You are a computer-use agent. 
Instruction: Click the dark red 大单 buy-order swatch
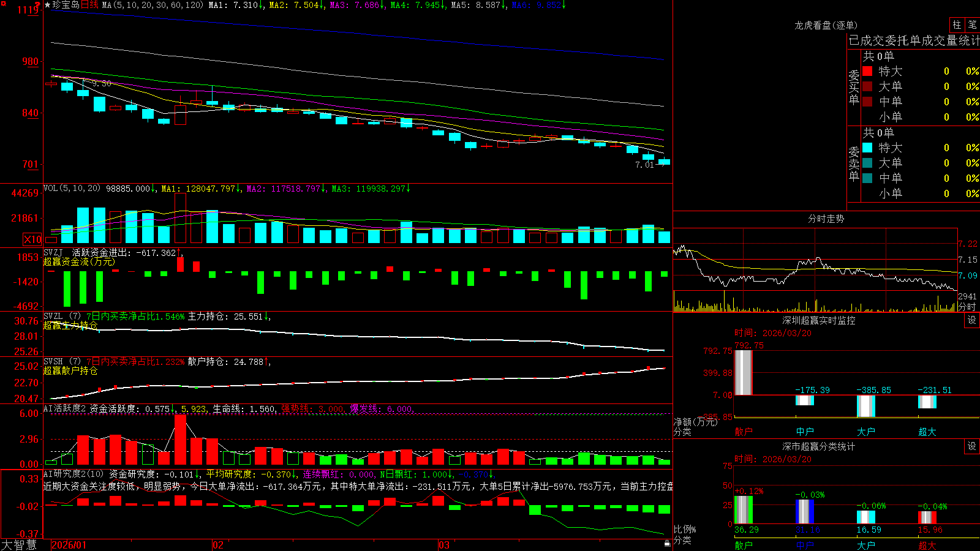point(867,86)
